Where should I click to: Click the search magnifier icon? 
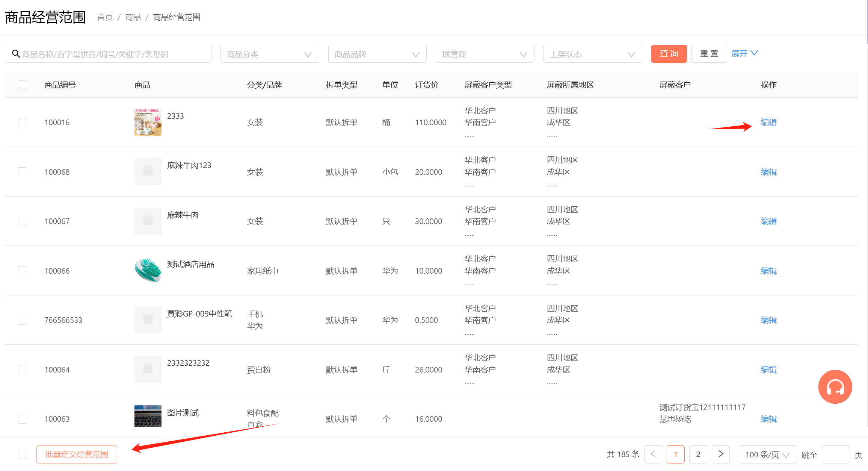tap(16, 54)
